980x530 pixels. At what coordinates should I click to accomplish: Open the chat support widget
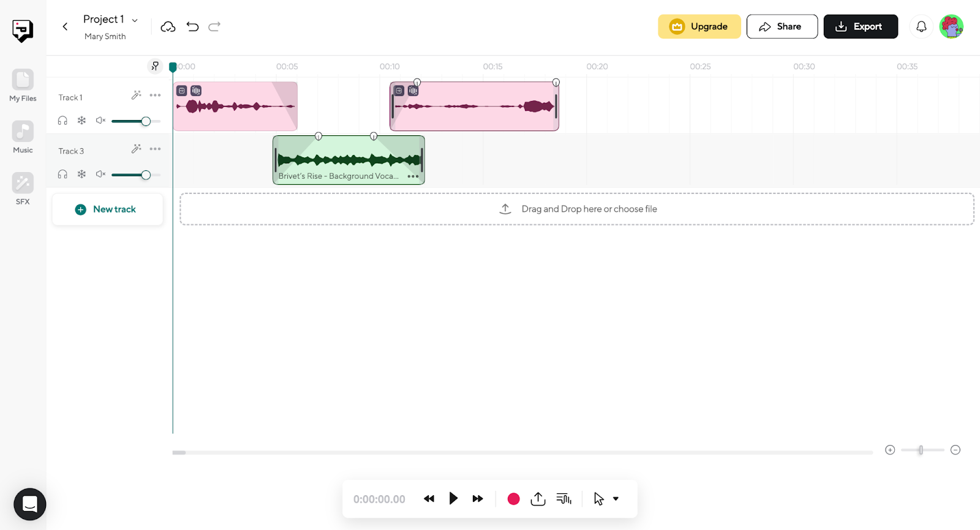(x=30, y=504)
